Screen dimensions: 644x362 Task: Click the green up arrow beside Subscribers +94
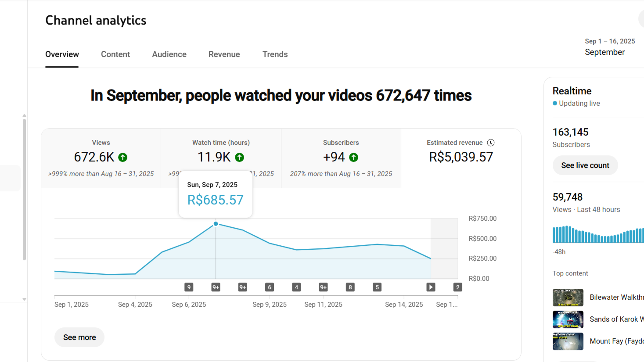354,157
